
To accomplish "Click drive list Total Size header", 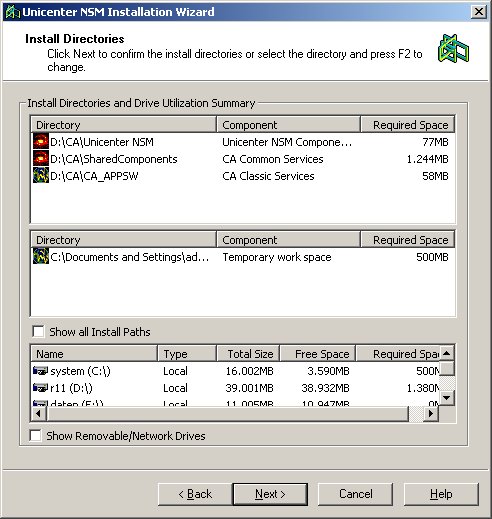I will tap(248, 354).
